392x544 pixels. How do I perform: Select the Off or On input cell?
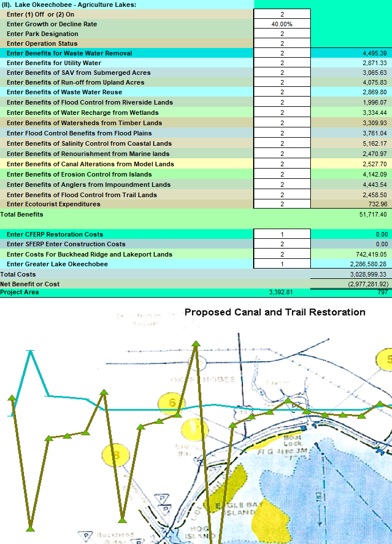click(282, 14)
